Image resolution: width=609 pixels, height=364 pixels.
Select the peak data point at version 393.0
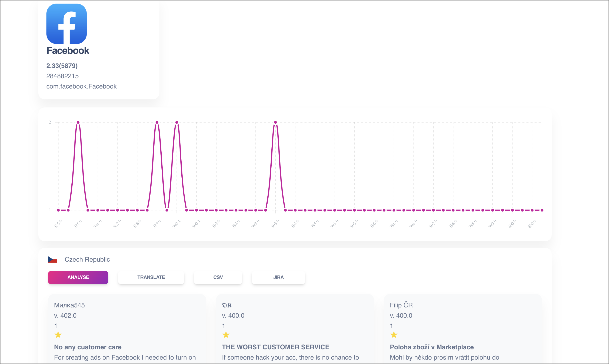coord(276,122)
